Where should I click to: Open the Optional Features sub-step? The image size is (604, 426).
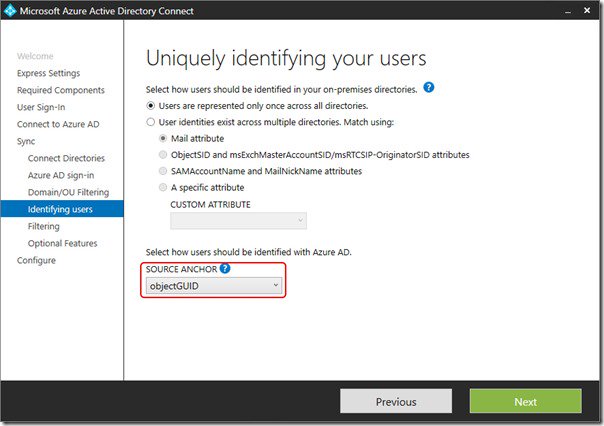[x=62, y=243]
